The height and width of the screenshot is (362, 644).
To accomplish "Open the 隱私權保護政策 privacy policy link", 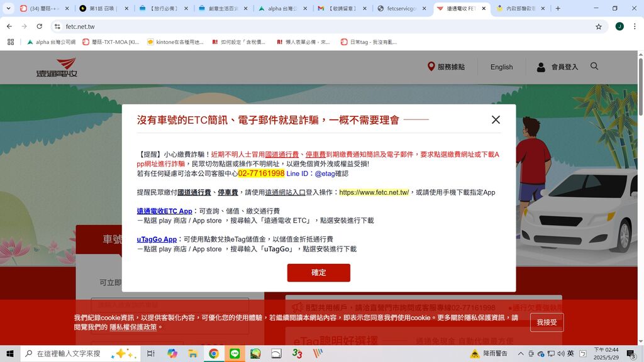I will (133, 327).
